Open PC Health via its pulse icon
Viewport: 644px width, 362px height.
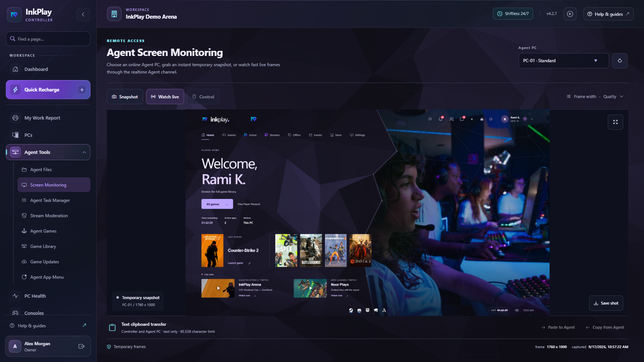coord(15,296)
